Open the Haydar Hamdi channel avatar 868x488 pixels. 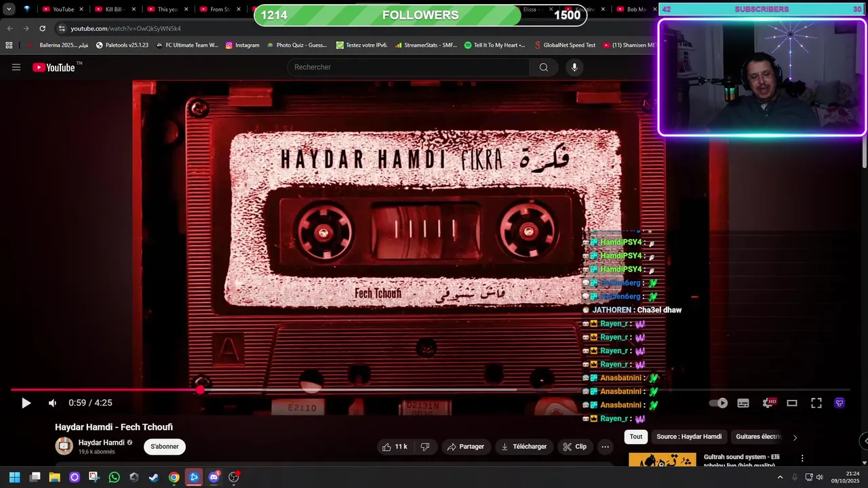[64, 446]
